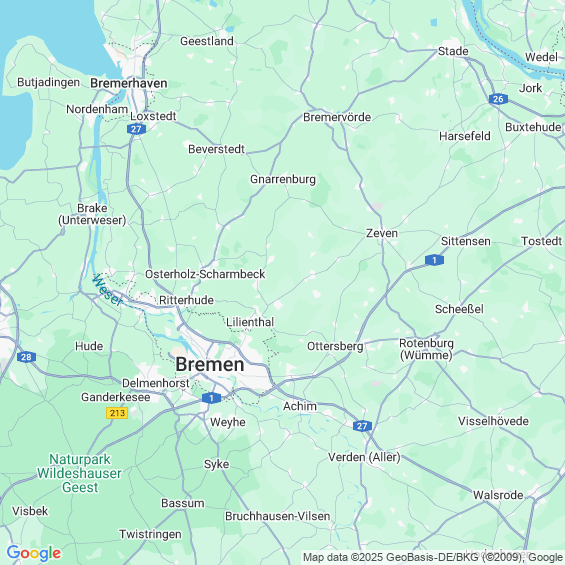Image resolution: width=565 pixels, height=565 pixels.
Task: Select the Verden (Aller) label
Action: pyautogui.click(x=364, y=457)
